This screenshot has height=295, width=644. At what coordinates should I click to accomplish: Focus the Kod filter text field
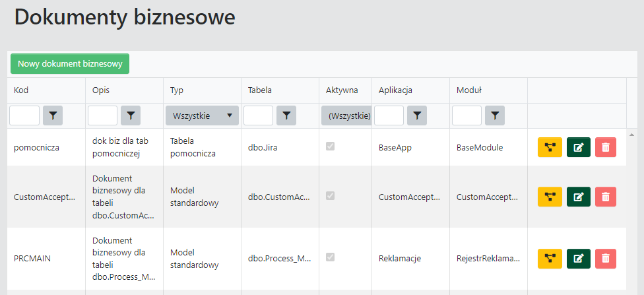point(24,115)
